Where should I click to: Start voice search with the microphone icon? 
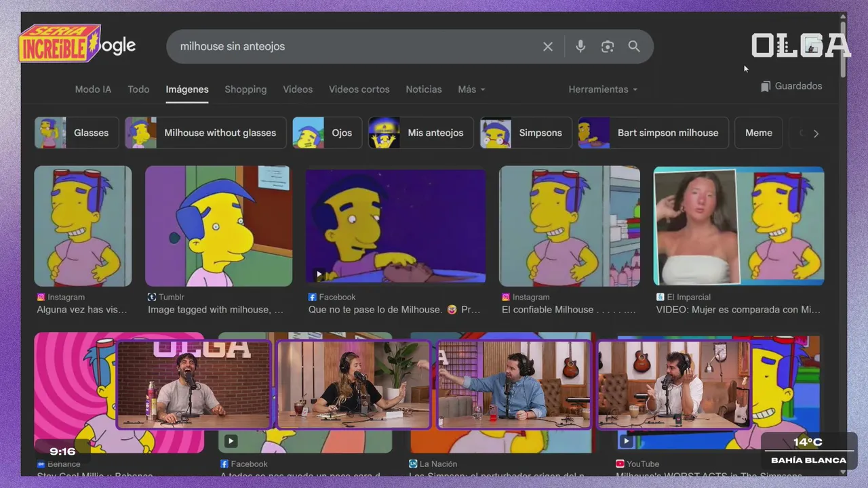click(580, 47)
